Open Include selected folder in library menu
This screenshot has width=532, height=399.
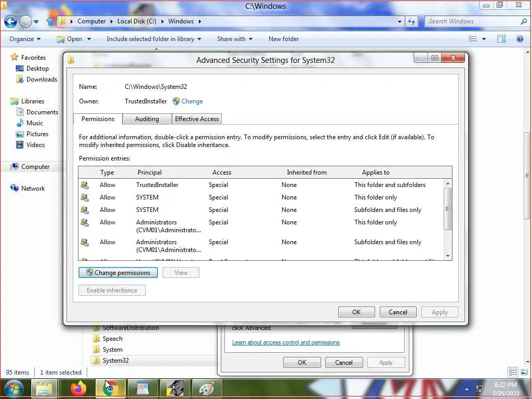click(154, 39)
